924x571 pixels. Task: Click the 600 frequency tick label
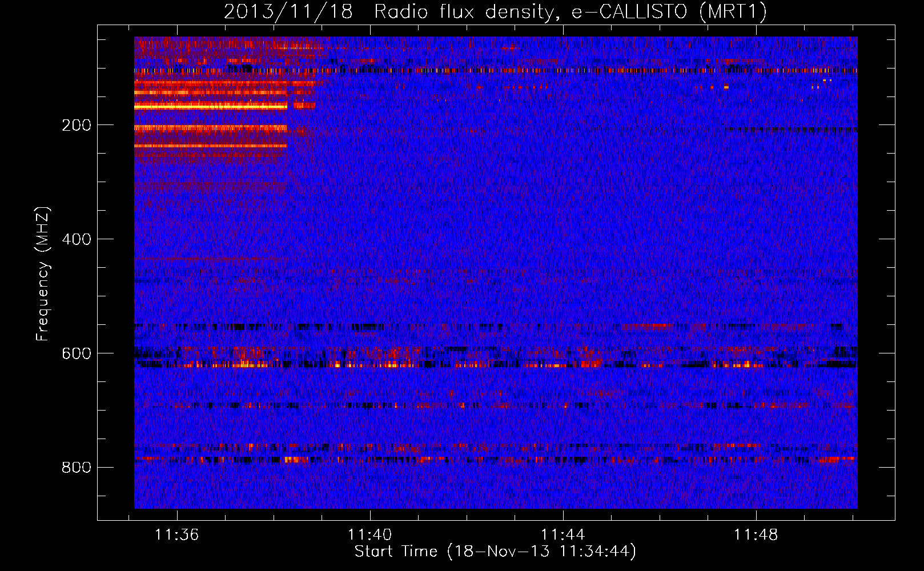pos(77,353)
